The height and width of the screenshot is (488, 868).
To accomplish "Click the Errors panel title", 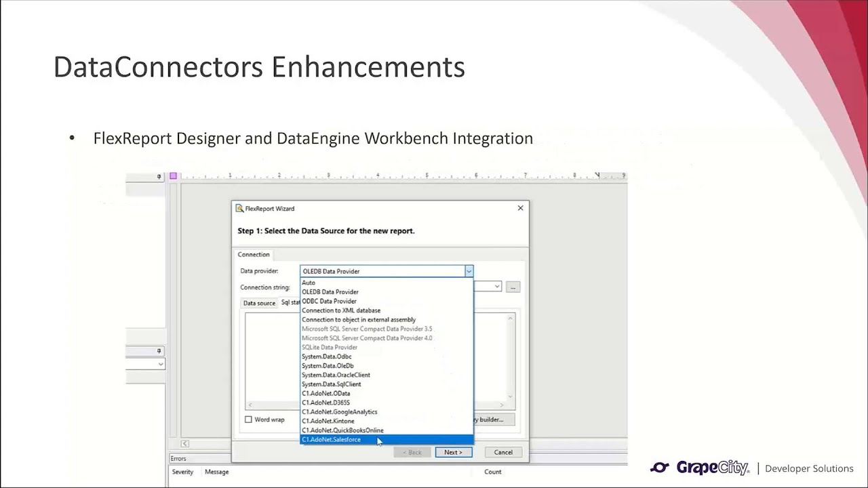I will (178, 459).
